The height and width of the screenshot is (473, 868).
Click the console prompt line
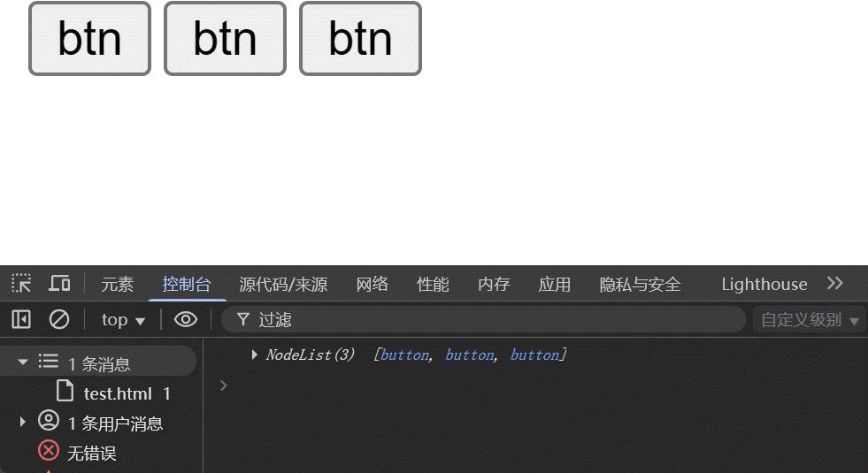pos(534,385)
